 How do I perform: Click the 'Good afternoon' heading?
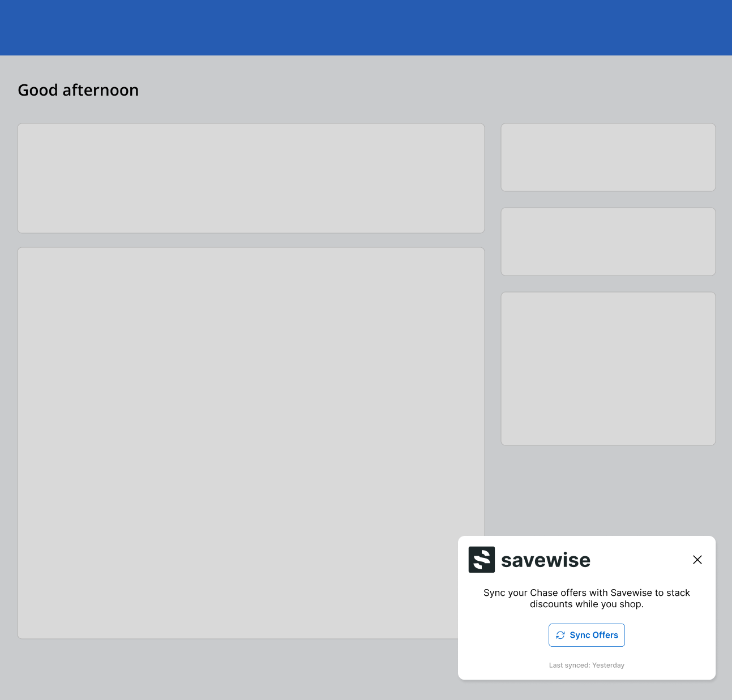click(x=78, y=90)
